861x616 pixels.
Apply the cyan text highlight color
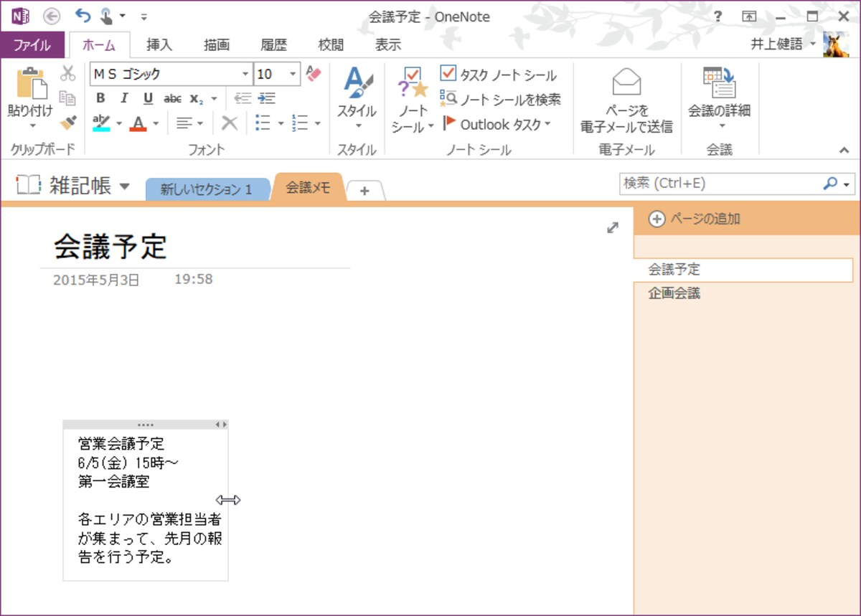pyautogui.click(x=102, y=123)
